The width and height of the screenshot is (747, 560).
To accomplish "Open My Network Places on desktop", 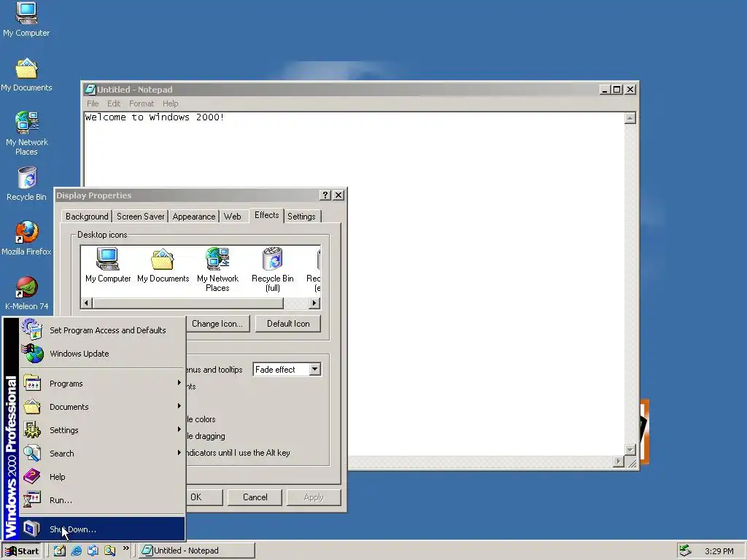I will (x=27, y=133).
